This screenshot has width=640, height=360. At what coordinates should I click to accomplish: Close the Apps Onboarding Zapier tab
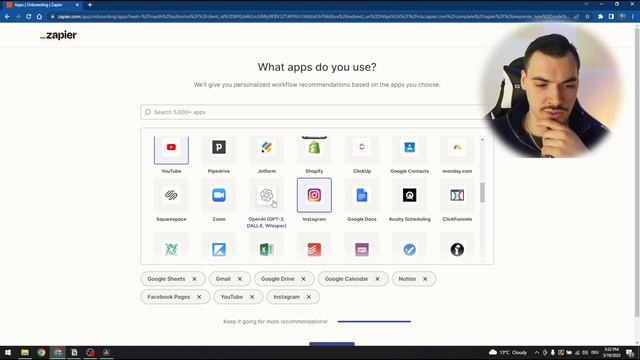(x=77, y=5)
